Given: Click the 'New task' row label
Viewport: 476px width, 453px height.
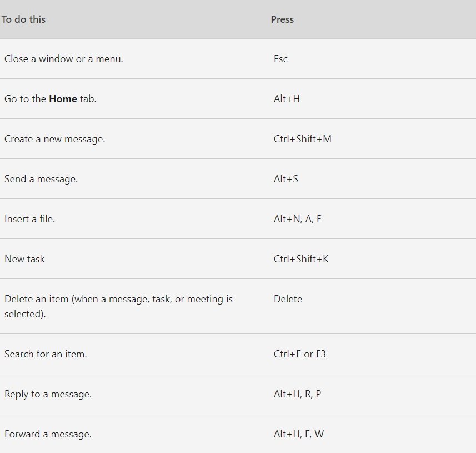Looking at the screenshot, I should tap(24, 259).
